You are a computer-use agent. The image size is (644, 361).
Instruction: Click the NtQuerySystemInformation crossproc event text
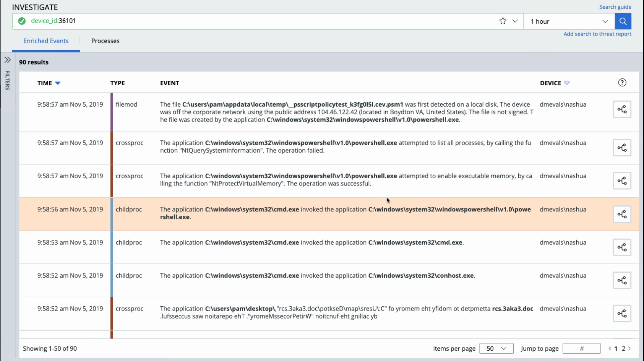[346, 146]
